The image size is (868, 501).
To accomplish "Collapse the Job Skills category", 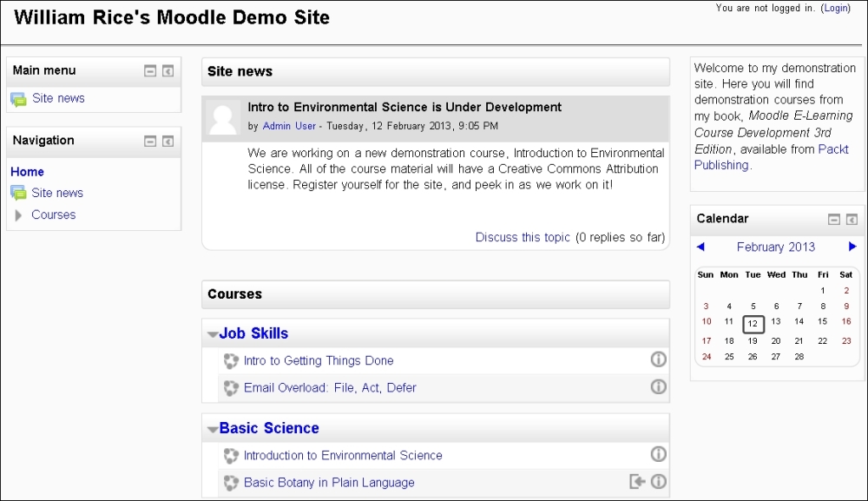I will [212, 334].
